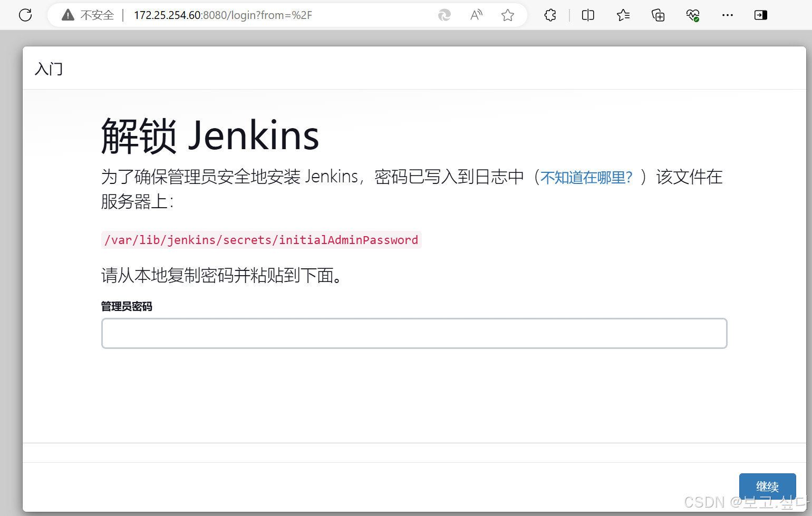Open the Settings and more ellipsis menu
This screenshot has height=516, width=812.
[728, 15]
